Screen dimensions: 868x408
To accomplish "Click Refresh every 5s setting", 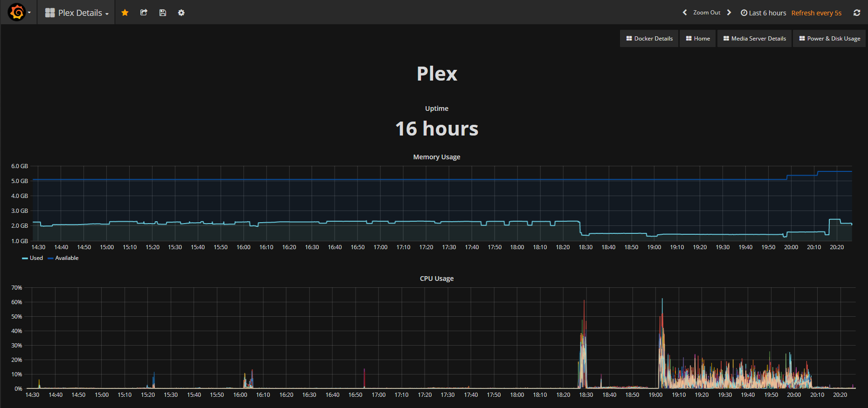I will [x=816, y=13].
